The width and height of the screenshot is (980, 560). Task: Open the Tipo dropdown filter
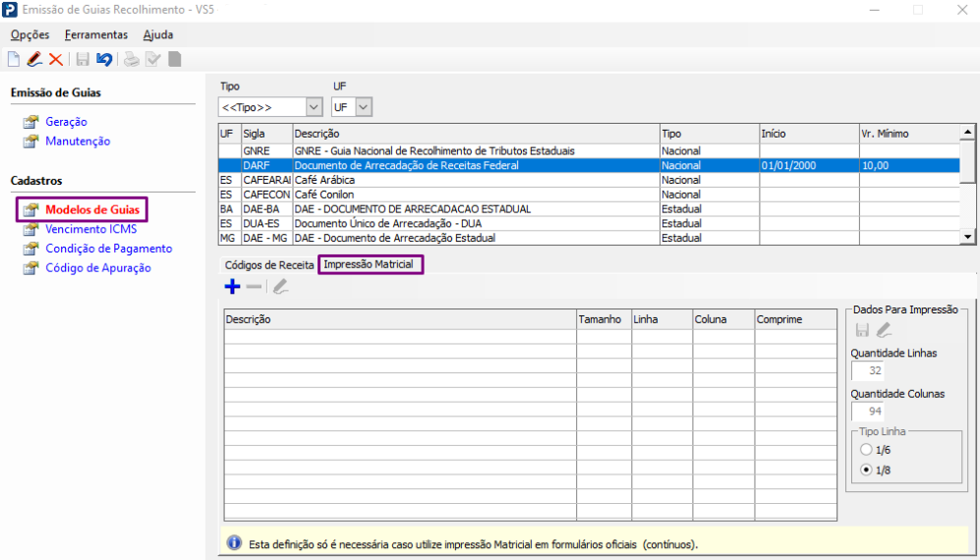(x=314, y=106)
